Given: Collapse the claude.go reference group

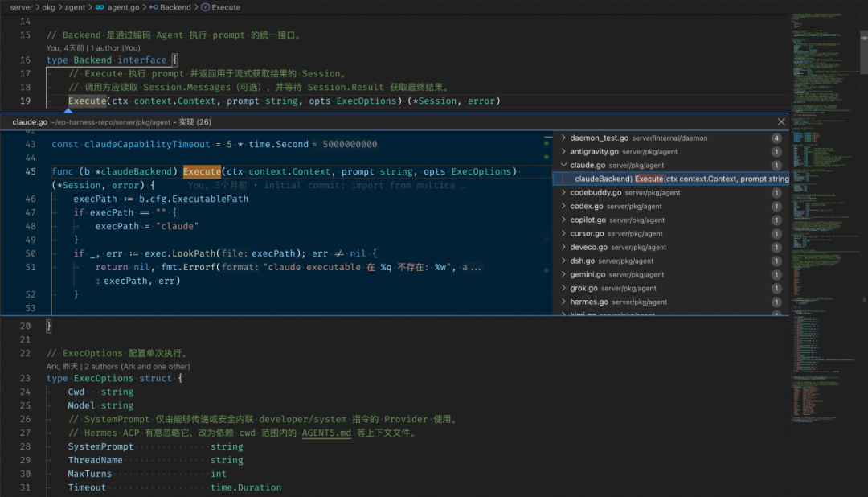Looking at the screenshot, I should tap(563, 165).
